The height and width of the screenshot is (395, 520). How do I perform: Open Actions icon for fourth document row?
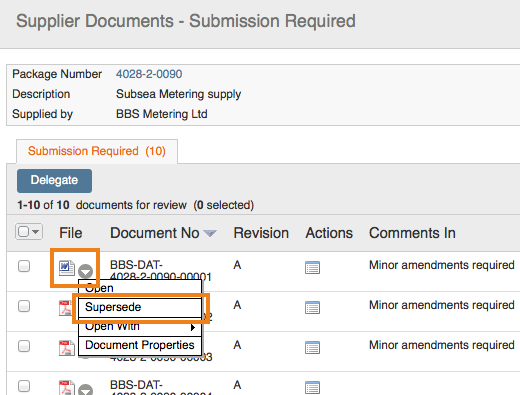pos(312,388)
